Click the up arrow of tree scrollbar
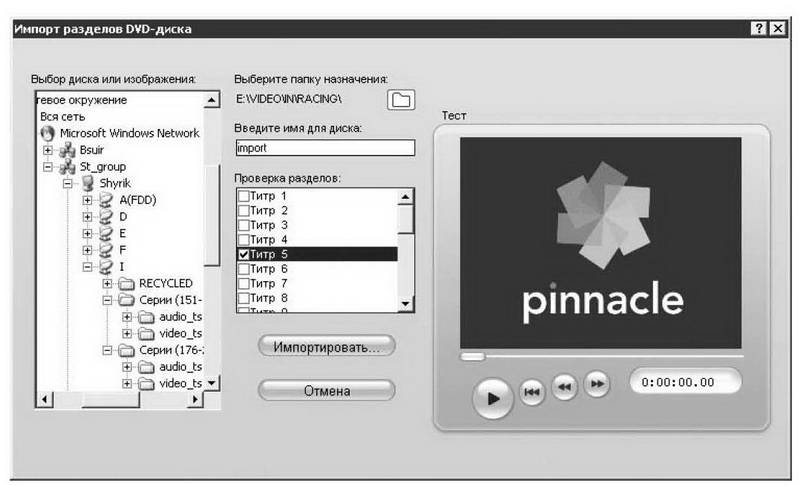The width and height of the screenshot is (800, 486). [212, 100]
